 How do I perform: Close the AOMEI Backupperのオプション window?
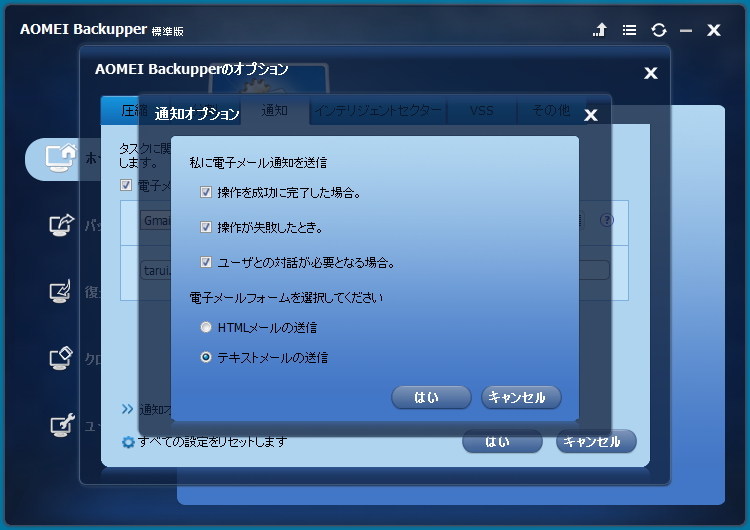651,73
